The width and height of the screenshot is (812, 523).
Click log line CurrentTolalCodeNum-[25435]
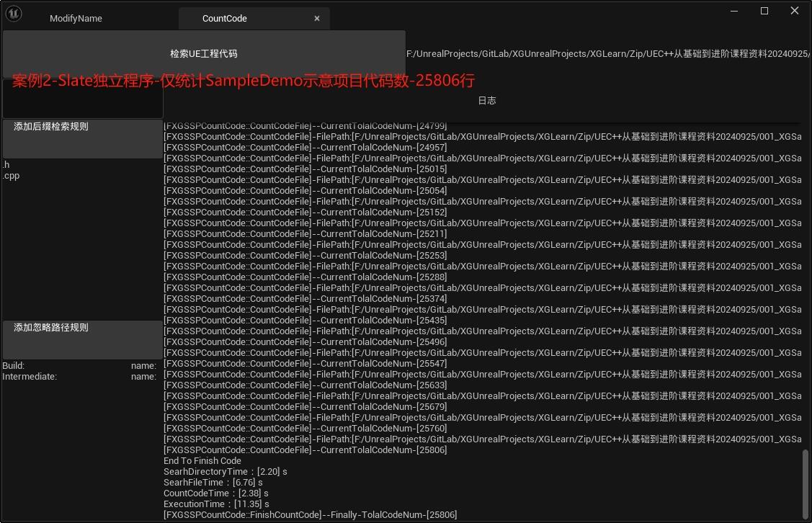tap(305, 321)
